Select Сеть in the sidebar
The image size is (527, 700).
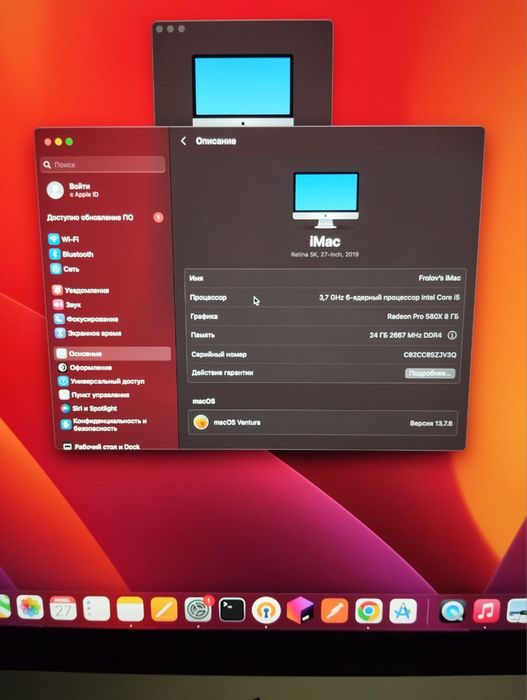pos(65,269)
